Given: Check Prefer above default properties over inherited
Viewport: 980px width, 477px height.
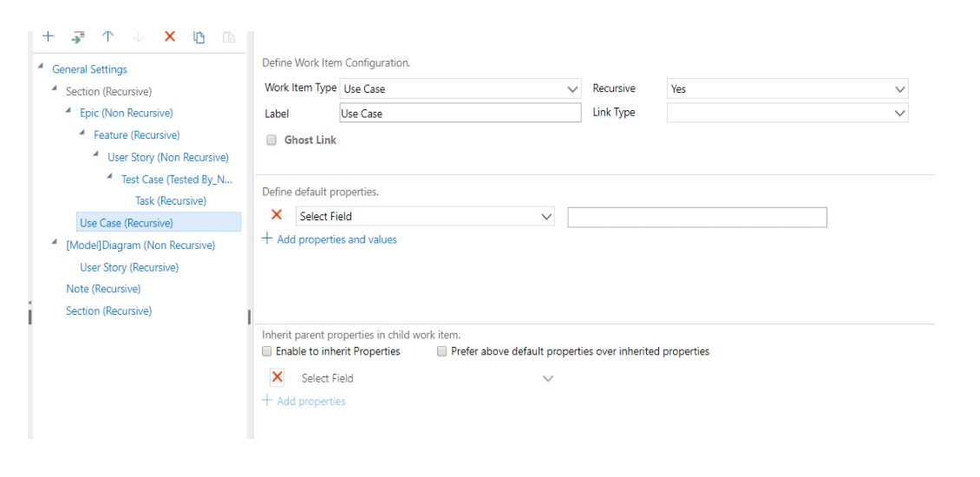Looking at the screenshot, I should click(442, 351).
